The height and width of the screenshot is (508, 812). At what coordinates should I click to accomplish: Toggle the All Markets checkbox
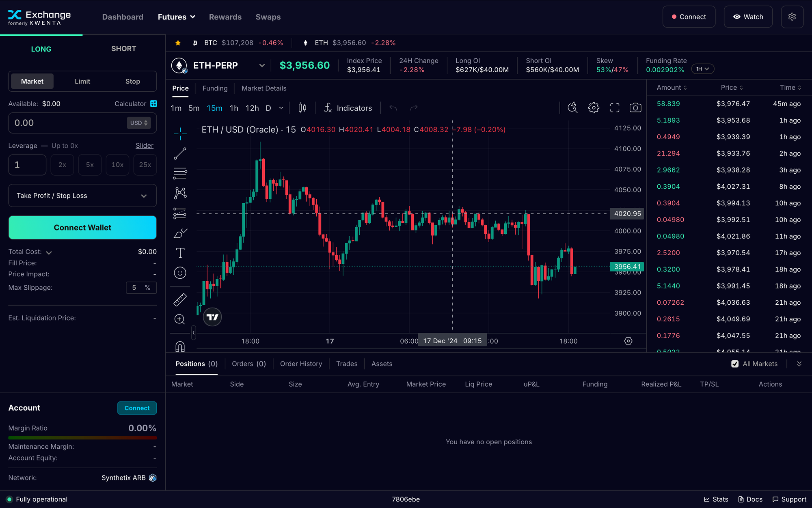(x=735, y=364)
